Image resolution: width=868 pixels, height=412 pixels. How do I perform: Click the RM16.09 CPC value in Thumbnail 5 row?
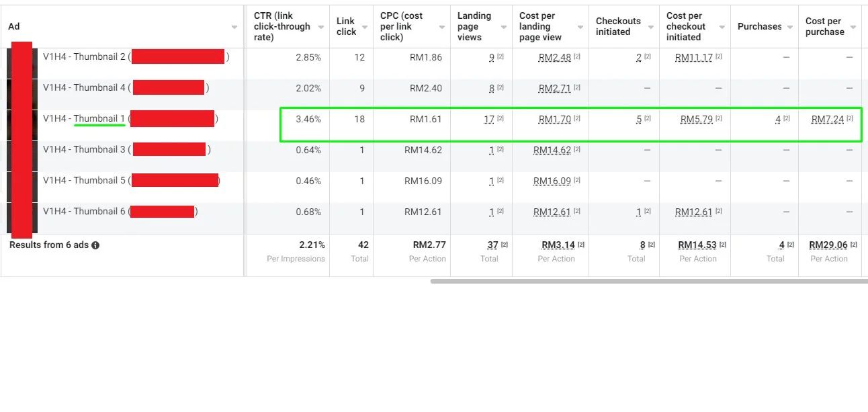pyautogui.click(x=423, y=181)
